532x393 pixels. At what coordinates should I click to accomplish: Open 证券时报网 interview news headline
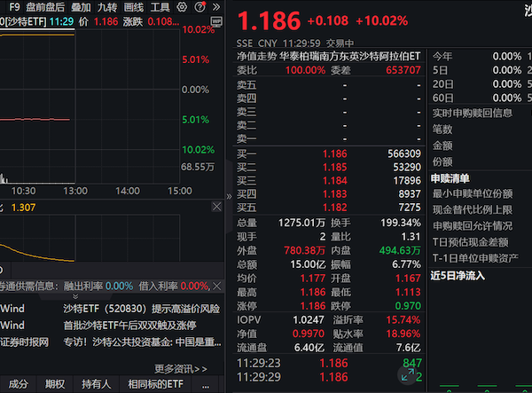[142, 342]
